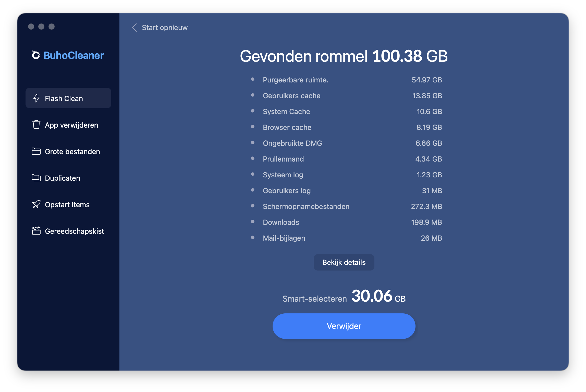Viewport: 586px width, 392px height.
Task: Click the Purgeerbare ruimte. row label
Action: coord(296,80)
